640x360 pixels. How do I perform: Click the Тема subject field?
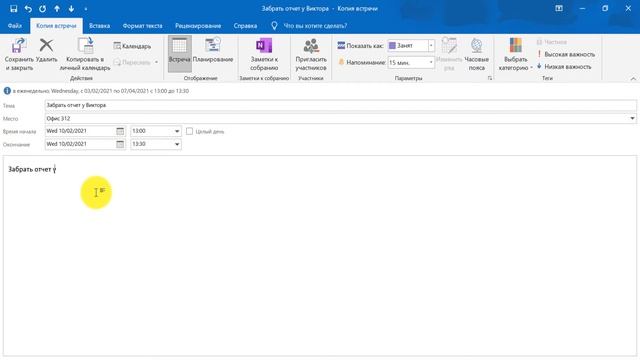coord(340,105)
